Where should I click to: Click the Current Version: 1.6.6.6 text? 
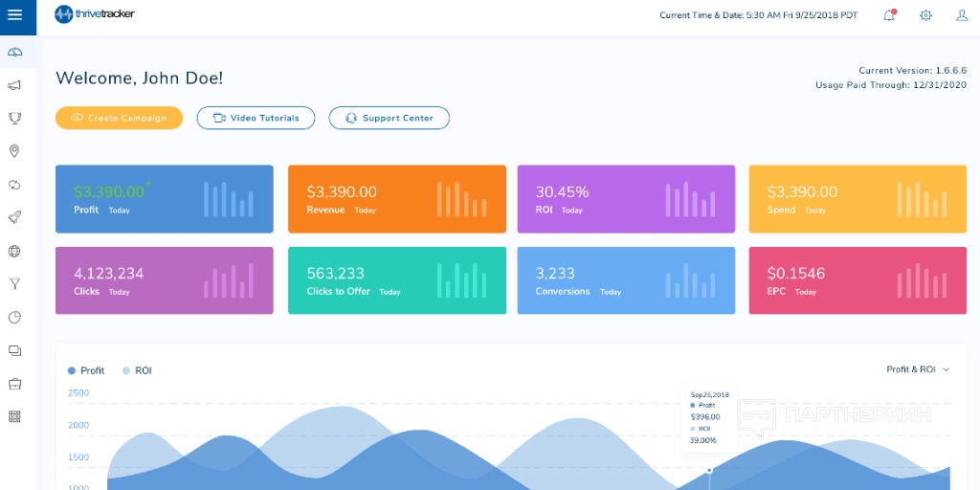[x=912, y=71]
